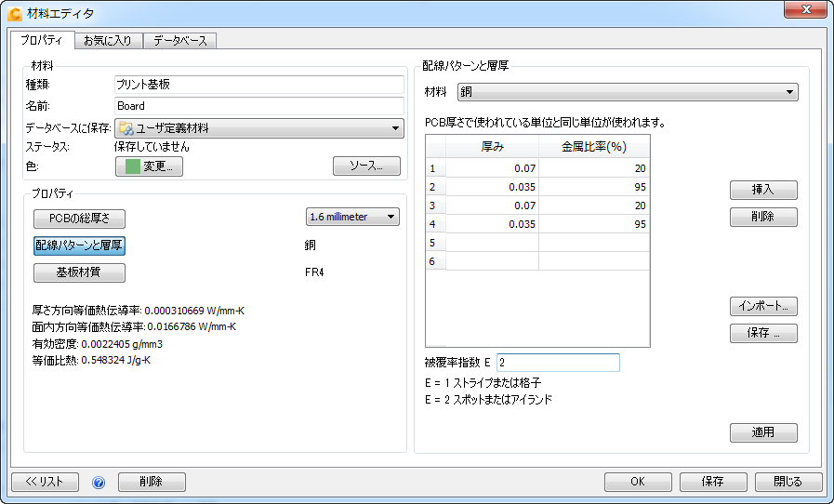
Task: Click the empty thickness cell in row 5
Action: 493,243
